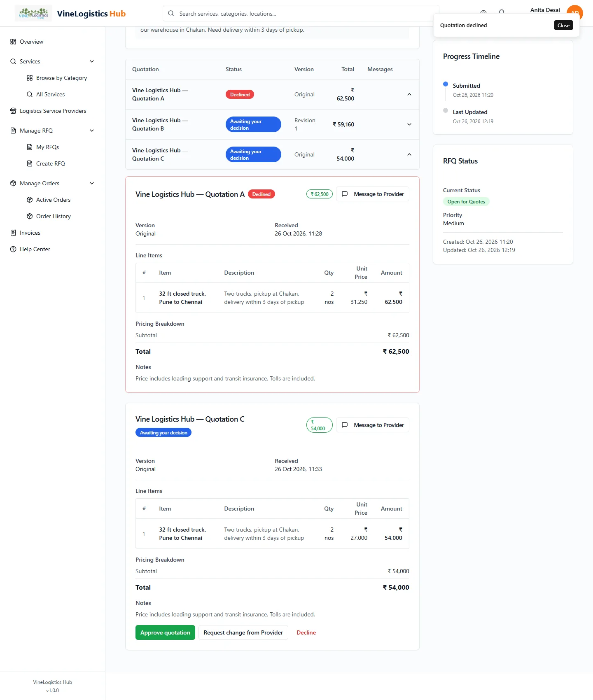
Task: Click the Manage Orders box icon
Action: [13, 183]
